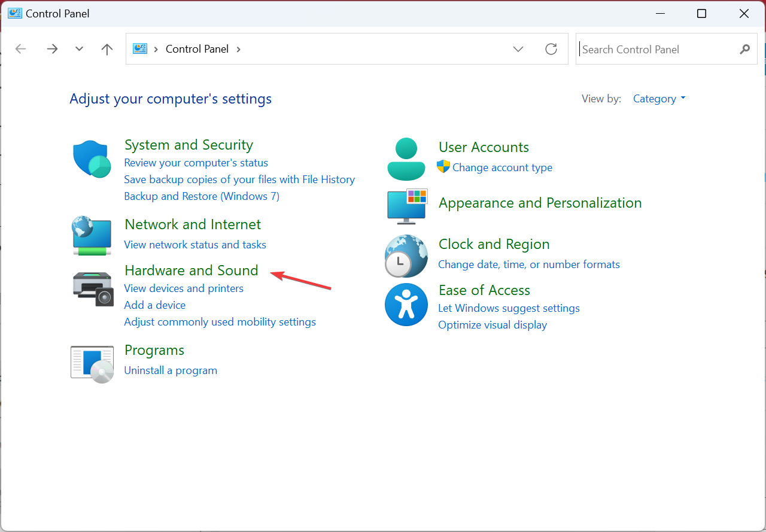Open the Programs disc icon

[x=92, y=364]
